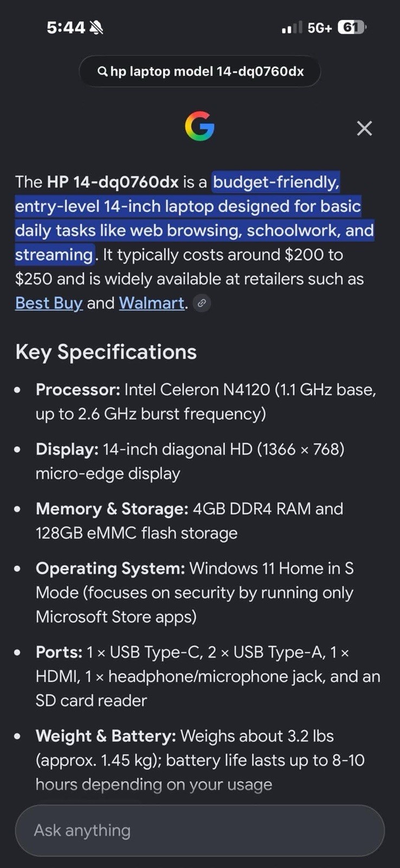Tap the cellular signal bars icon
The height and width of the screenshot is (868, 400).
292,27
